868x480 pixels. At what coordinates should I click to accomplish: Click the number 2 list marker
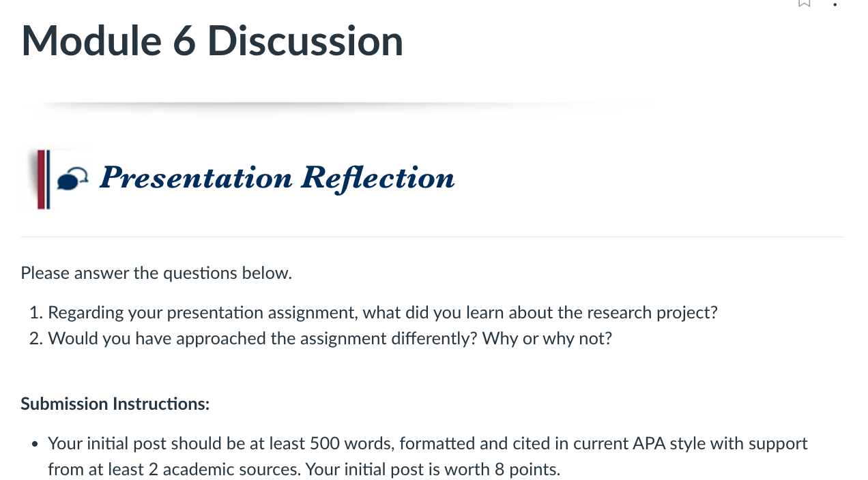[x=36, y=339]
